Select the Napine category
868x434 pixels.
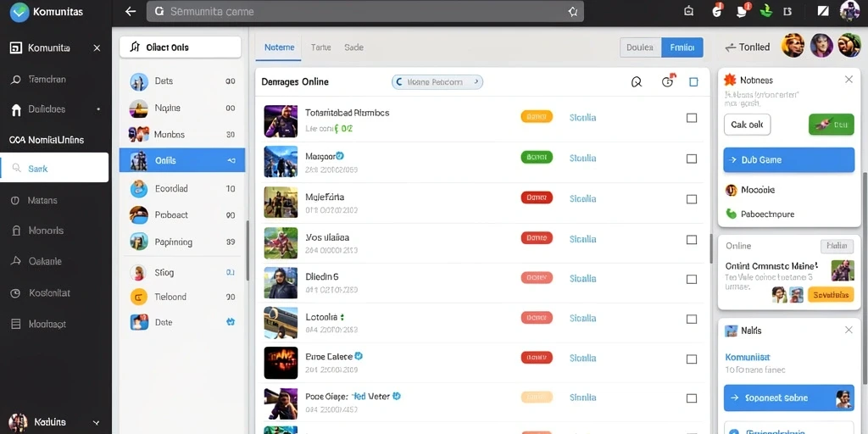[182, 108]
